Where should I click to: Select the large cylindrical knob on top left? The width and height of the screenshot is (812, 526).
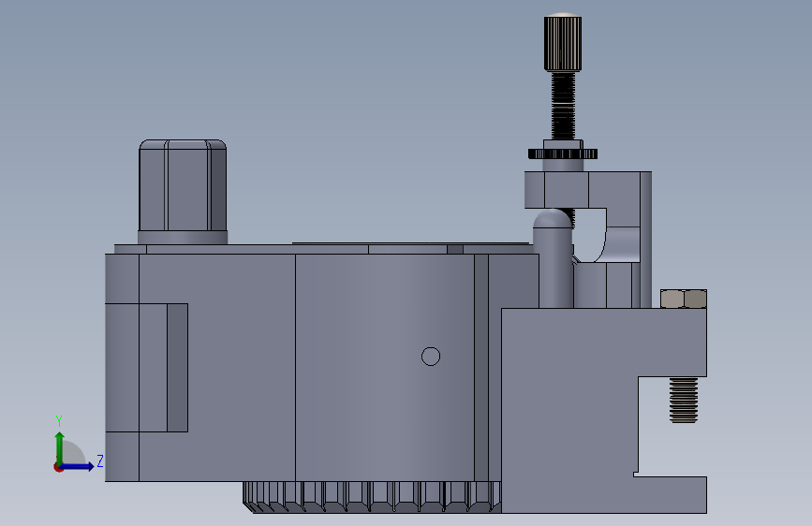183,192
